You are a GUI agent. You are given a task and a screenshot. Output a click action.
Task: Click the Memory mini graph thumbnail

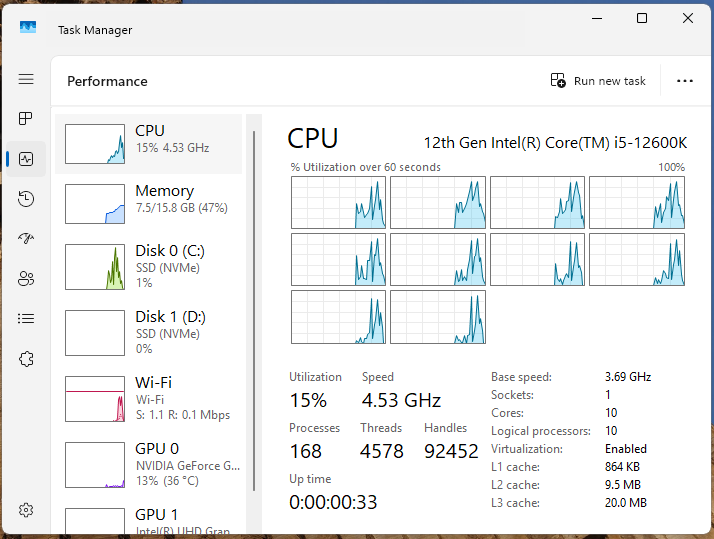point(95,204)
